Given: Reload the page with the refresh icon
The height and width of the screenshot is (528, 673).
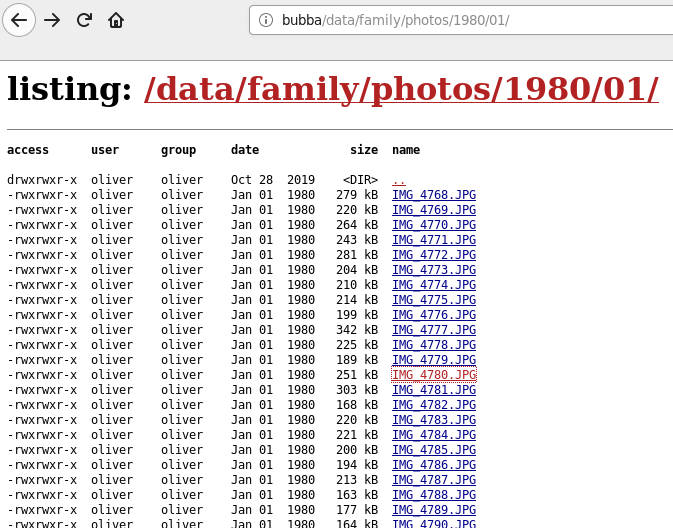Looking at the screenshot, I should tap(84, 20).
